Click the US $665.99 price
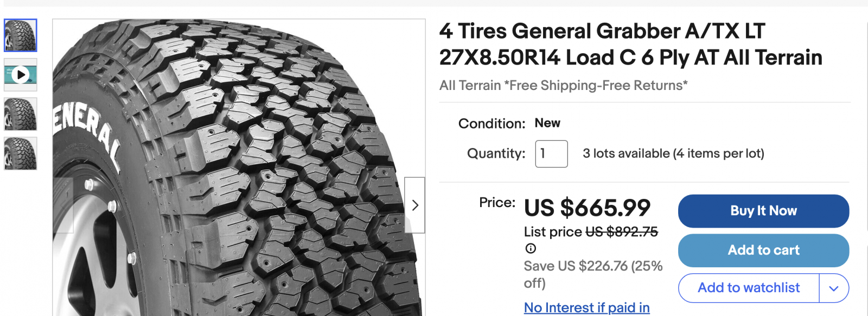This screenshot has width=868, height=316. click(587, 208)
